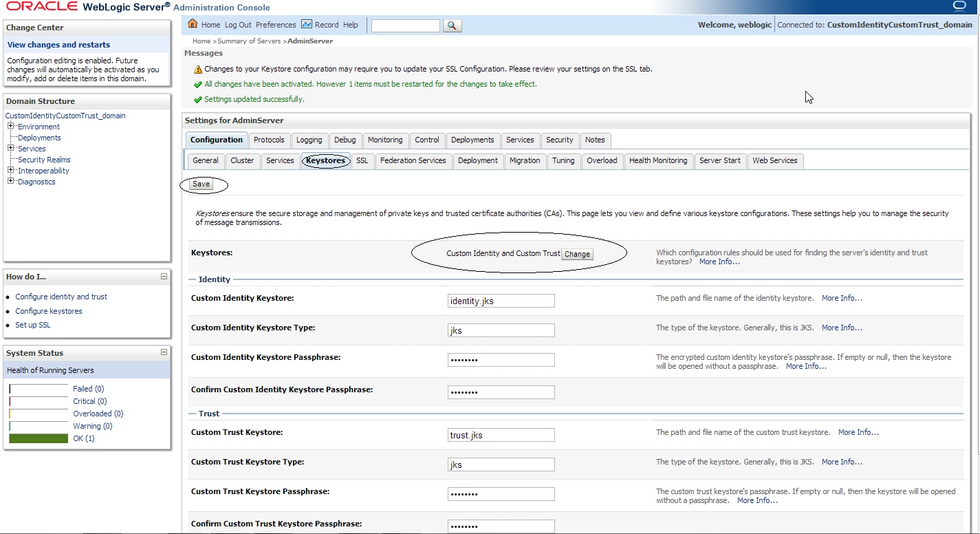
Task: Click the Change keystores button
Action: [577, 254]
